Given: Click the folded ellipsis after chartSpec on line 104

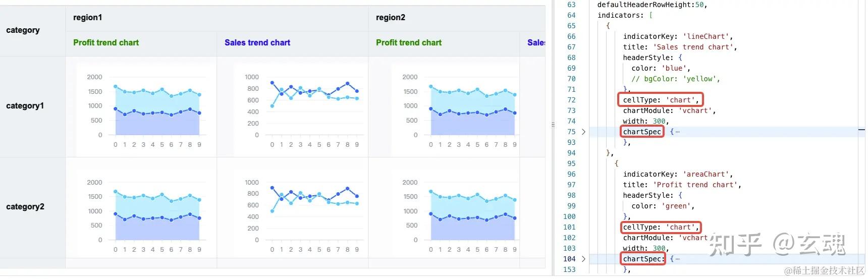Looking at the screenshot, I should click(x=677, y=259).
